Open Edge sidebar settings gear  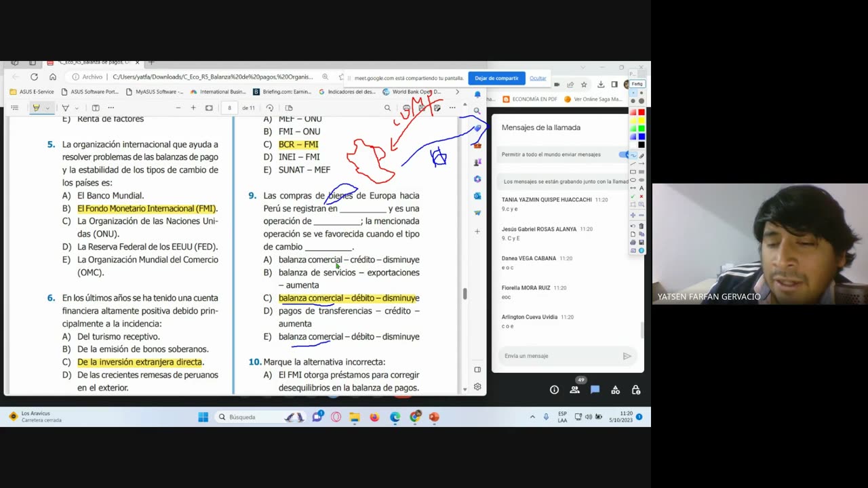pos(477,387)
